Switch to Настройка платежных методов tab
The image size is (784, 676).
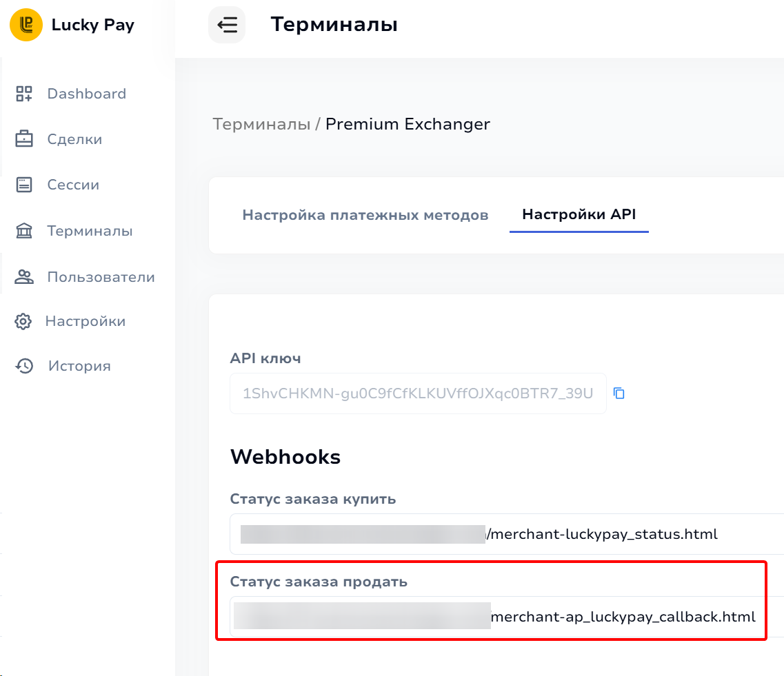[365, 215]
